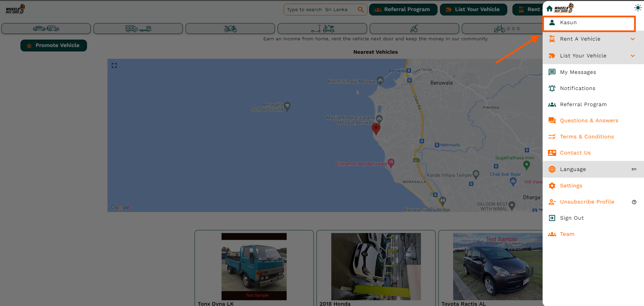Expand the List Your Vehicle menu chevron
Viewport: 644px width, 306px height.
coord(633,56)
